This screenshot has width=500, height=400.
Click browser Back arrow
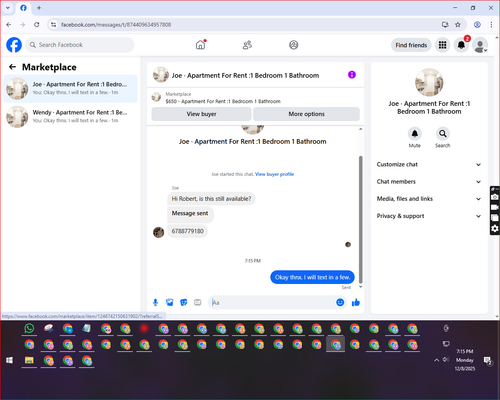(x=9, y=25)
